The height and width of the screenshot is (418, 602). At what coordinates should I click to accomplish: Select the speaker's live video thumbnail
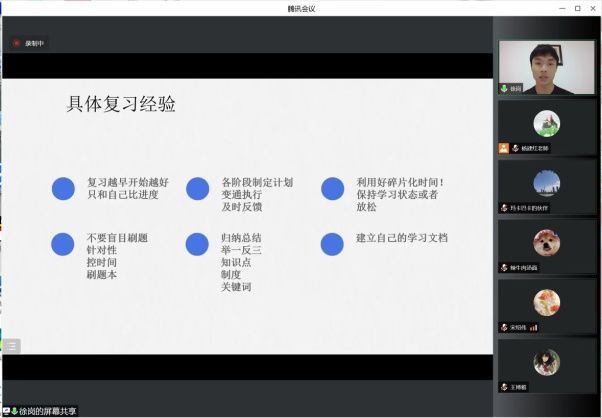point(546,67)
